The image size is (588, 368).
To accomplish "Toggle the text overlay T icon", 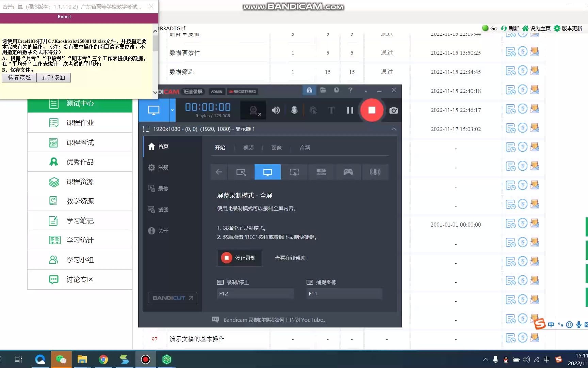I will (331, 110).
